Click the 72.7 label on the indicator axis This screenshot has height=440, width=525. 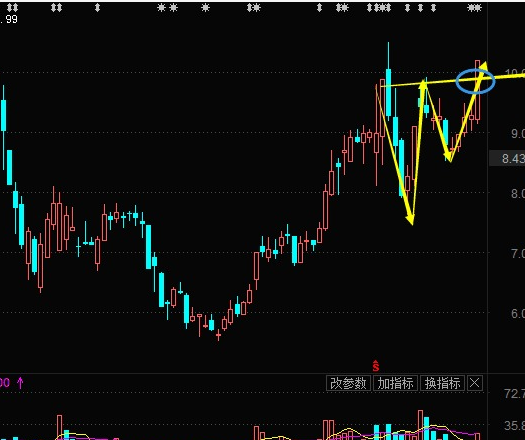514,393
